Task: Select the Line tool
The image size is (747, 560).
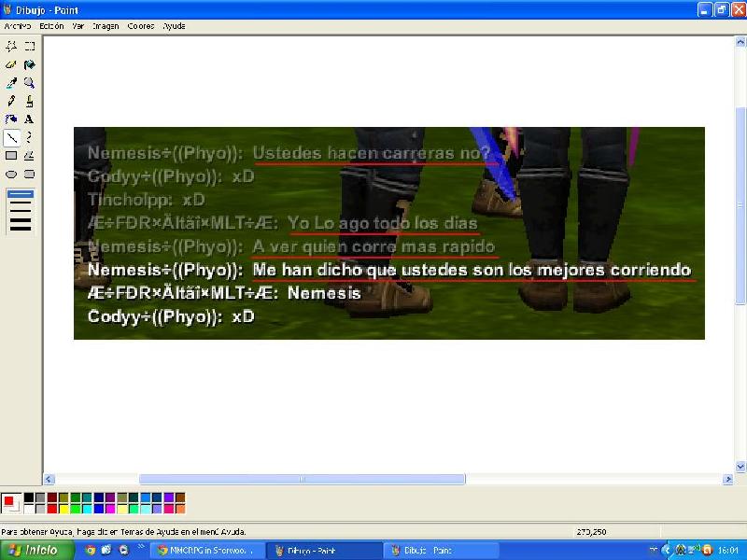Action: tap(11, 137)
